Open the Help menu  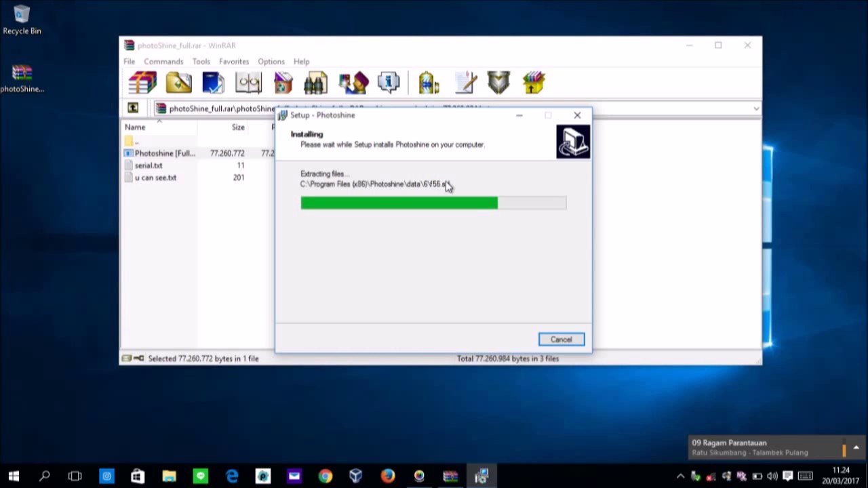(x=302, y=62)
